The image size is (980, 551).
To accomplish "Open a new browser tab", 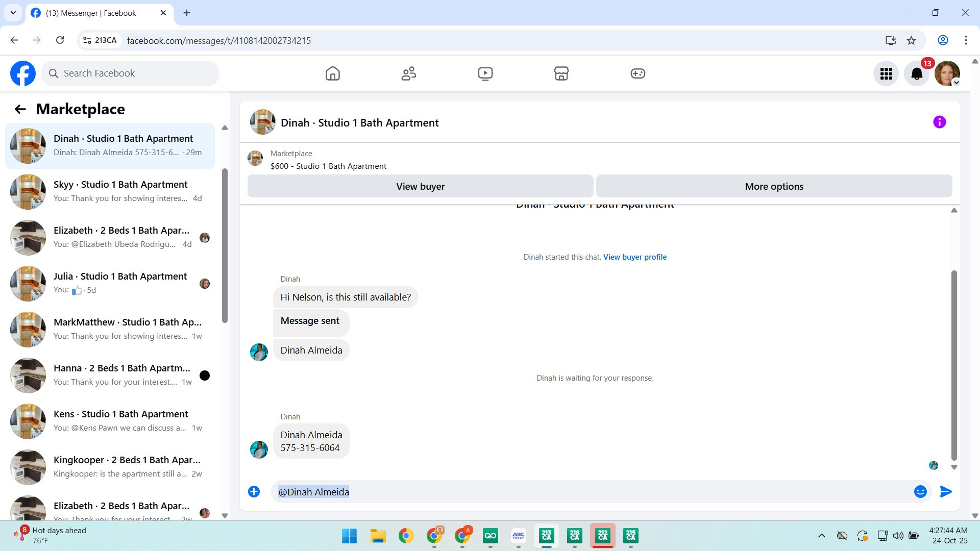I will tap(187, 13).
